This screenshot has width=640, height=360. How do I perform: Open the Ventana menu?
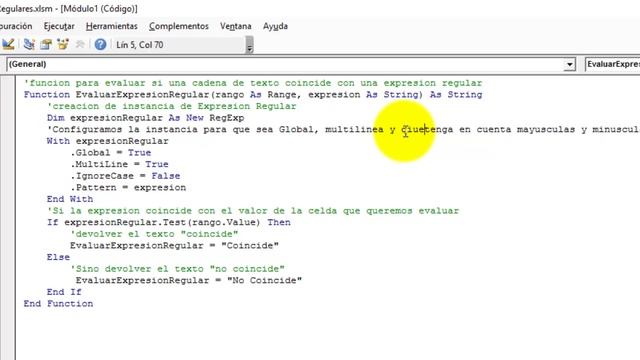236,26
